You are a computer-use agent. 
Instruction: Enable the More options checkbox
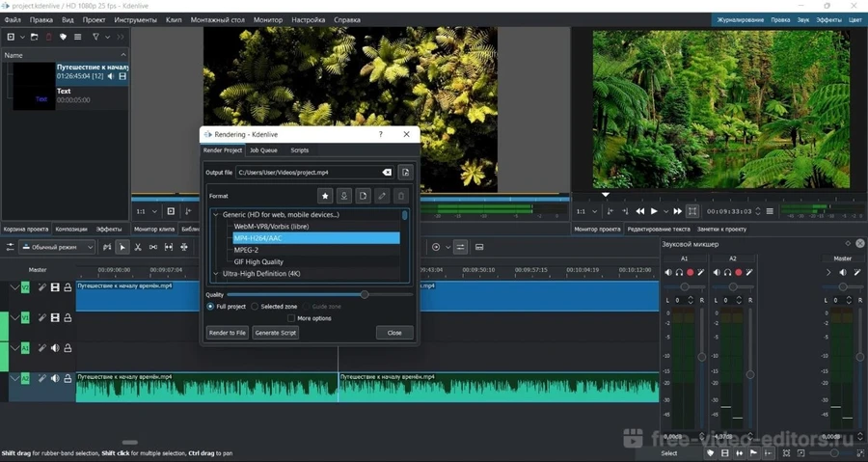coord(291,318)
